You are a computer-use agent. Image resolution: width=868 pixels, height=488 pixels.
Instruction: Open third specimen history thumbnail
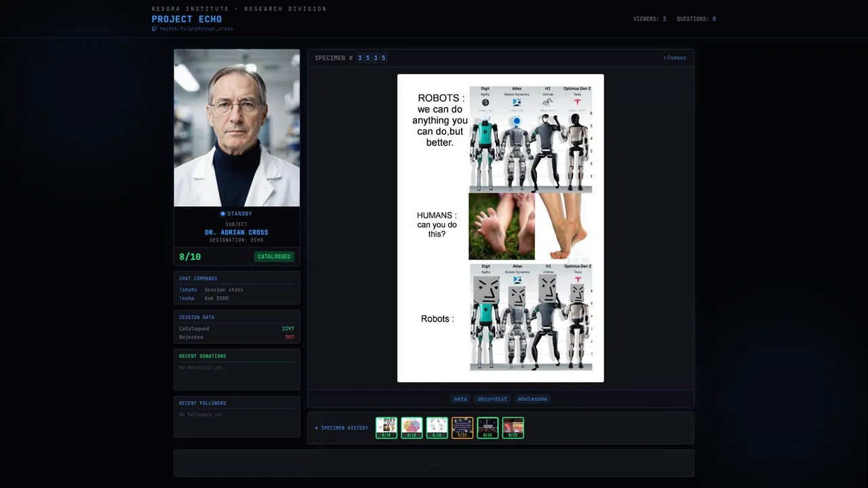pos(437,428)
